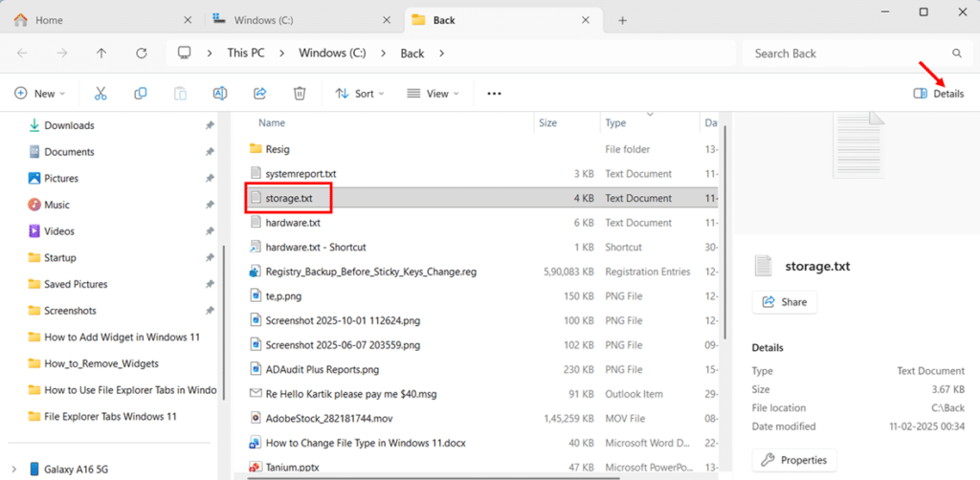Screen dimensions: 980x480
Task: Click the This PC monitor icon in address bar
Action: (185, 53)
